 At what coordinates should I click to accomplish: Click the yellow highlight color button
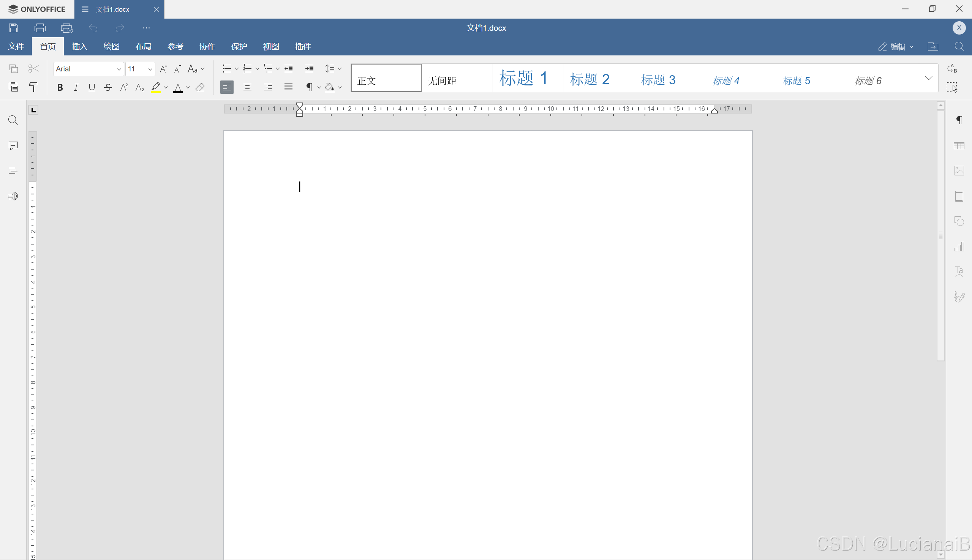[x=155, y=87]
